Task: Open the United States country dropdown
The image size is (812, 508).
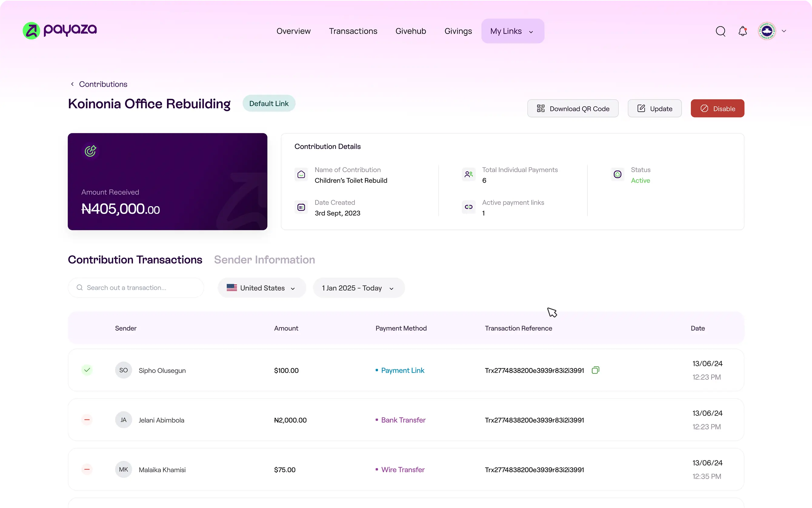Action: coord(261,288)
